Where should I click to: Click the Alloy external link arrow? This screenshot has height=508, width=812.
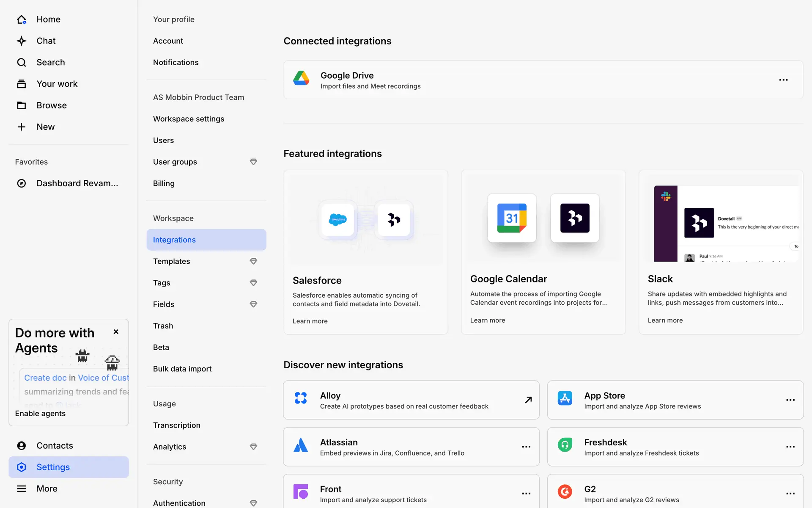click(x=528, y=400)
